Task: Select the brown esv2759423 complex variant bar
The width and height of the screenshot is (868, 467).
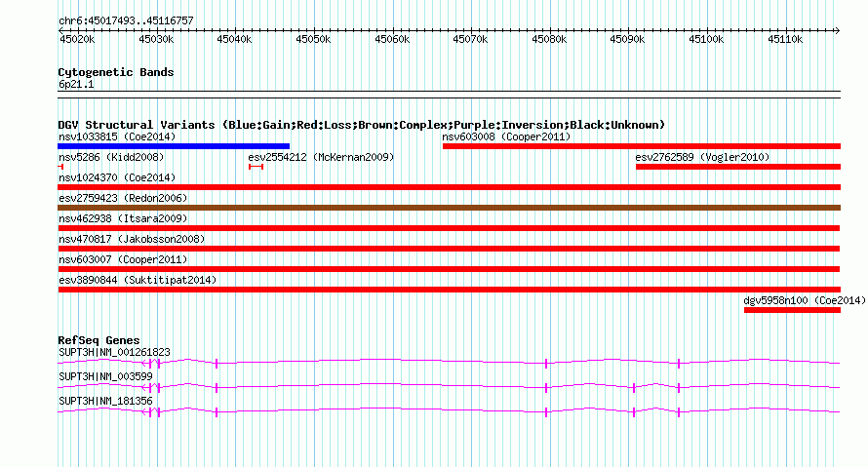Action: tap(449, 208)
